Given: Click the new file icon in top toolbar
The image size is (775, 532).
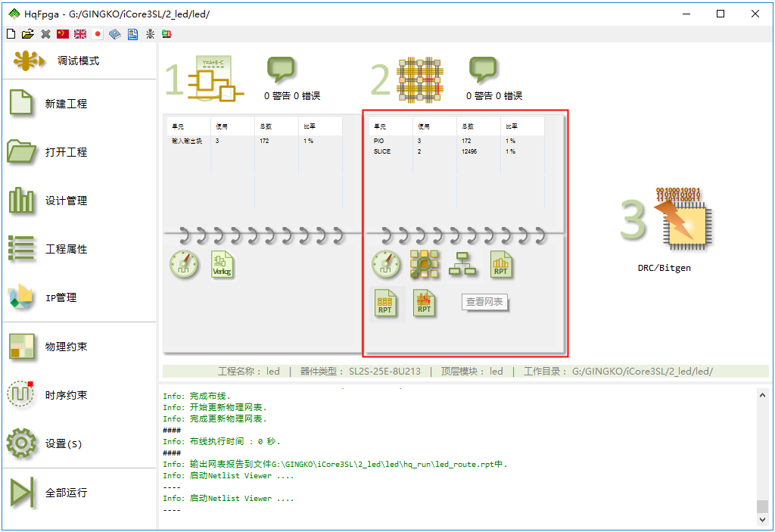Looking at the screenshot, I should pyautogui.click(x=11, y=34).
